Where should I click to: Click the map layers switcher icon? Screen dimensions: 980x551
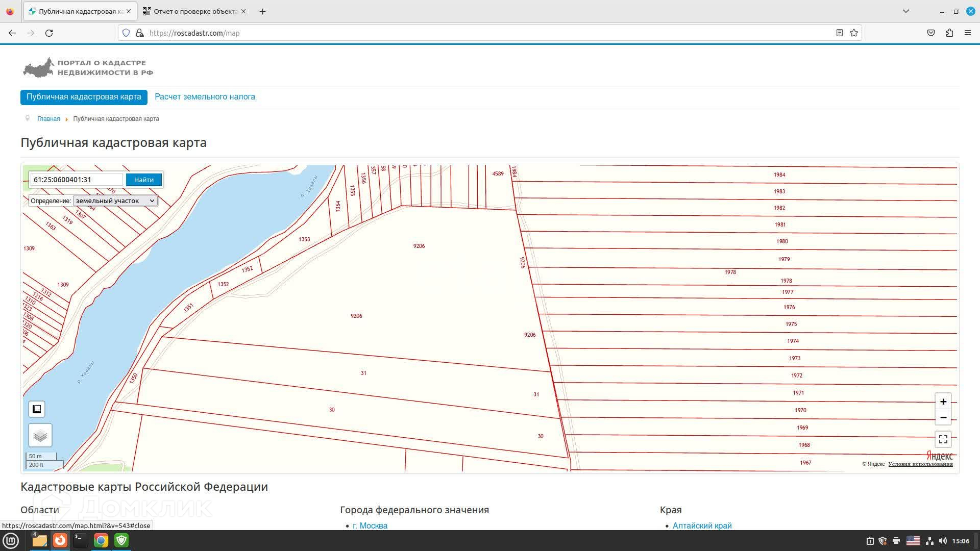click(40, 435)
